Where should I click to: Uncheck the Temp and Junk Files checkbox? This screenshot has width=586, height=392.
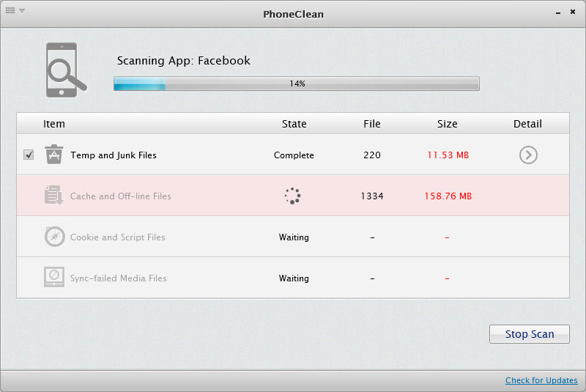pyautogui.click(x=29, y=155)
